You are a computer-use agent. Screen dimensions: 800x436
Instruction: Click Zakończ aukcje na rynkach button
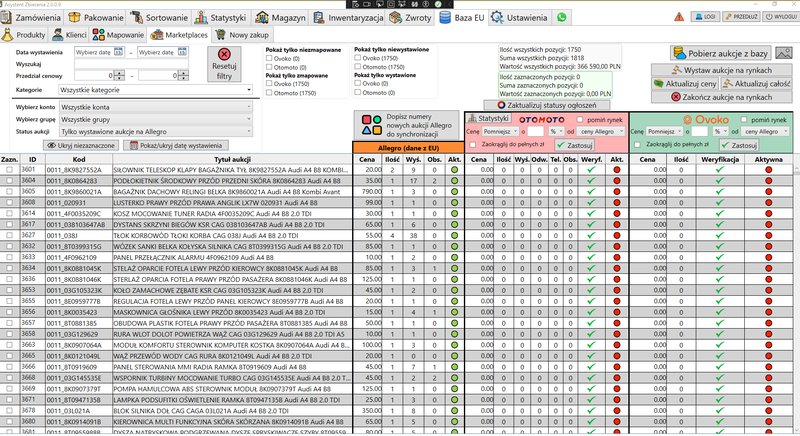(x=721, y=97)
